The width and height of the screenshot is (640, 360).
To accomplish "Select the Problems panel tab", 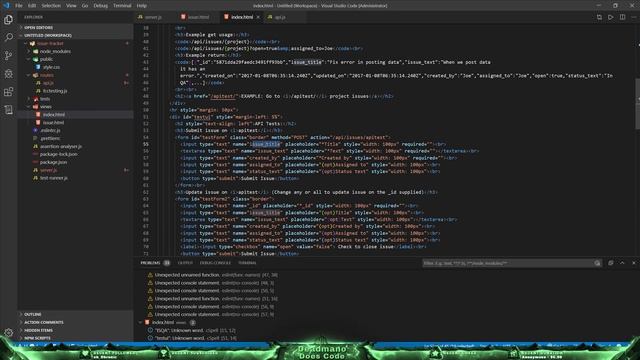I will tap(150, 263).
